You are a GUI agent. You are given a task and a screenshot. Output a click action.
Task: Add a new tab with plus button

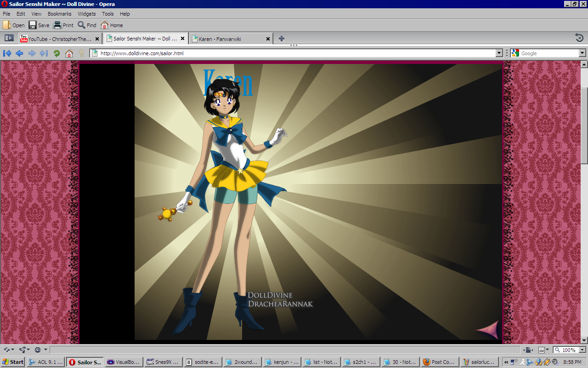[x=282, y=39]
